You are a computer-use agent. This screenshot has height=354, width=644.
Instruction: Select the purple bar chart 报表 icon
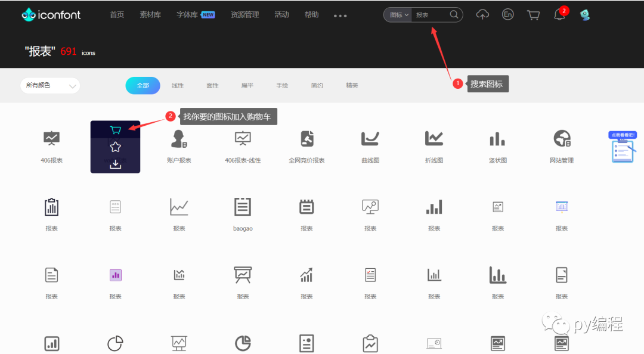[116, 275]
